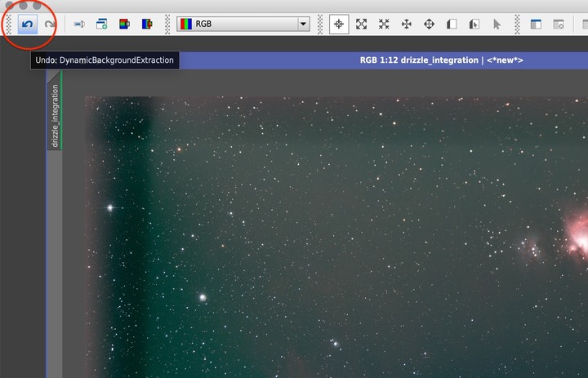The height and width of the screenshot is (378, 588).
Task: Select the Pan mode four-way arrow icon
Action: 407,24
